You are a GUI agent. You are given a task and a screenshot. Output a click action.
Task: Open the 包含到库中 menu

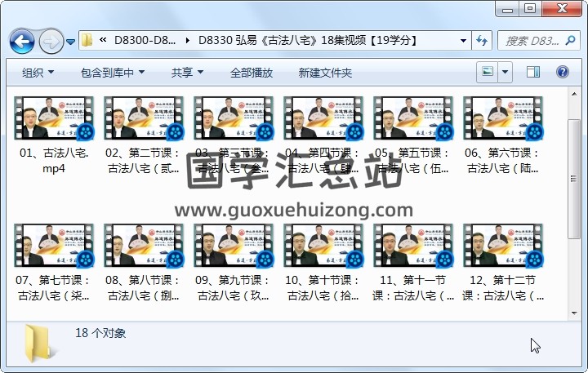111,73
